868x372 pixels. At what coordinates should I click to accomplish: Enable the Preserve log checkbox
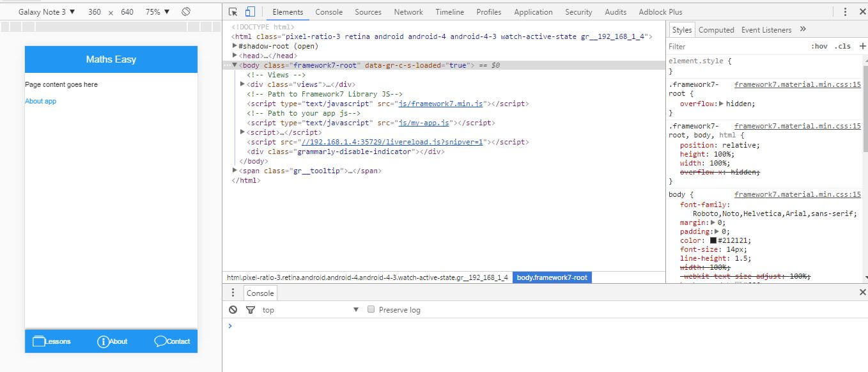[x=371, y=309]
